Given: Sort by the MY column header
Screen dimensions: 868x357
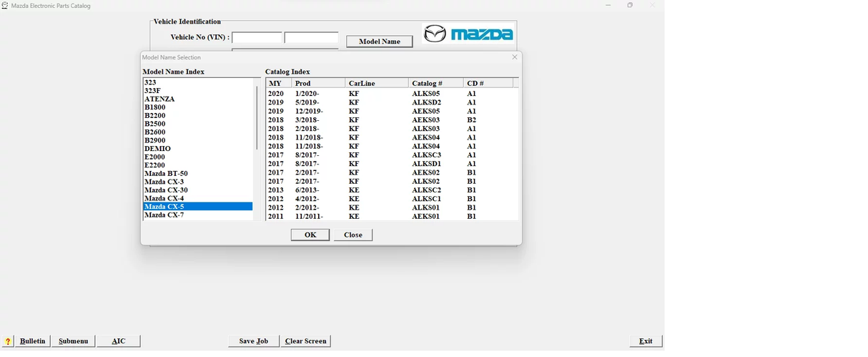Looking at the screenshot, I should 277,84.
